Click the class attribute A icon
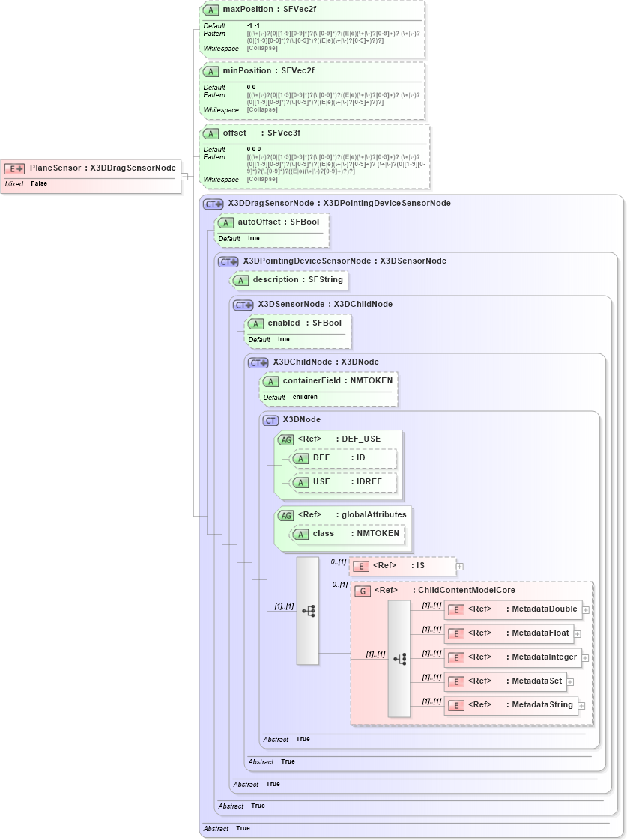 click(x=300, y=534)
